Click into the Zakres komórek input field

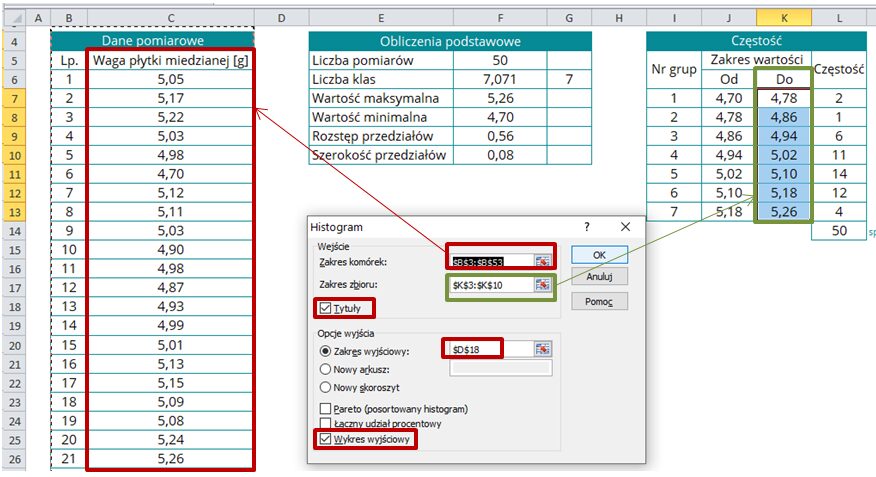tap(490, 261)
